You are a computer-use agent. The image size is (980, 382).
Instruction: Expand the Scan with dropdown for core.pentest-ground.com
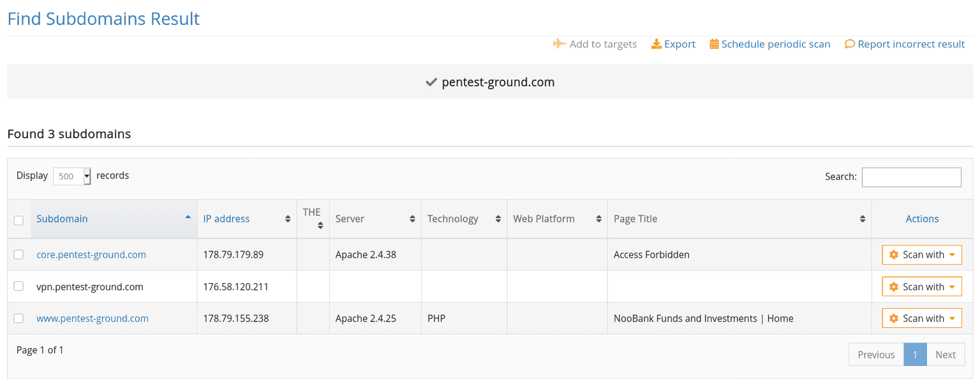coord(954,254)
